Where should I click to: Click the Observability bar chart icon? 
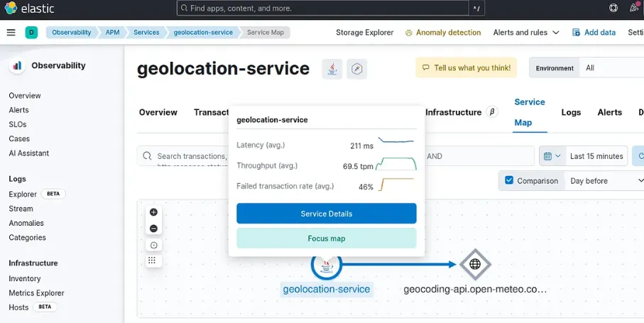coord(17,66)
